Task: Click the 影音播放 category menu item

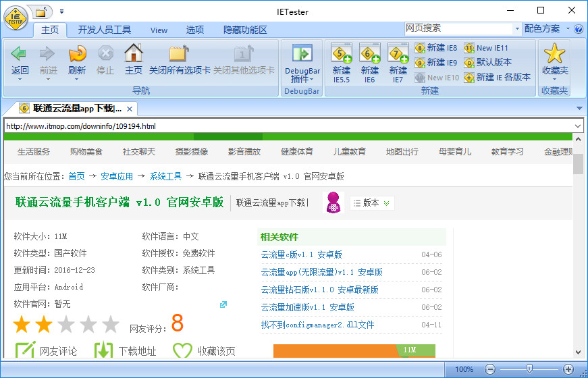Action: (x=244, y=152)
